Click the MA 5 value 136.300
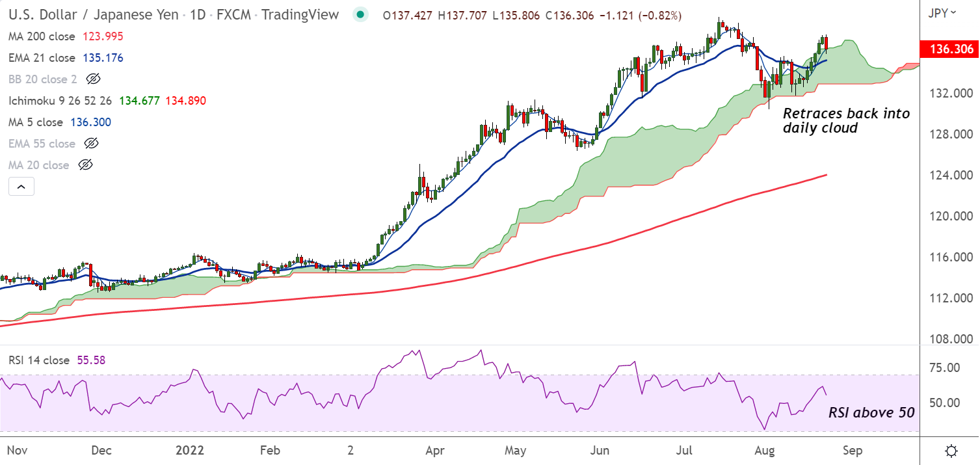Viewport: 980px width, 465px height. pyautogui.click(x=90, y=122)
